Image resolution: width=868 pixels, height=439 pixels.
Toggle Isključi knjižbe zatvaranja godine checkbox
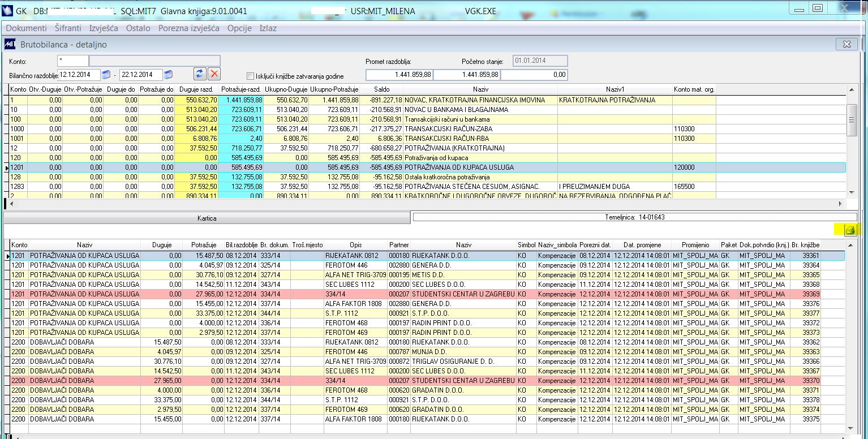coord(250,76)
